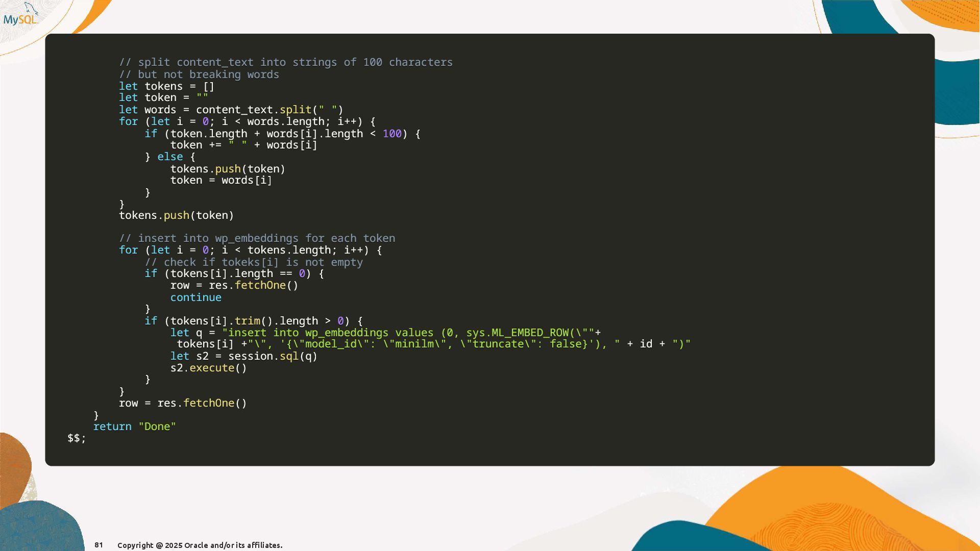Click the sys.ML_EMBED_ROW SQL string
Screen dimensions: 980x551
[x=517, y=333]
